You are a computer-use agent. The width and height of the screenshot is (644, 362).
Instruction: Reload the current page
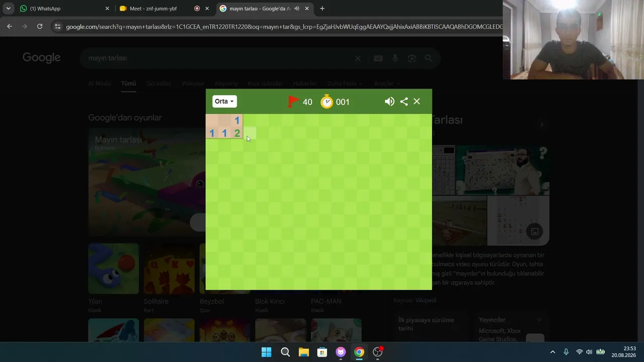click(39, 27)
